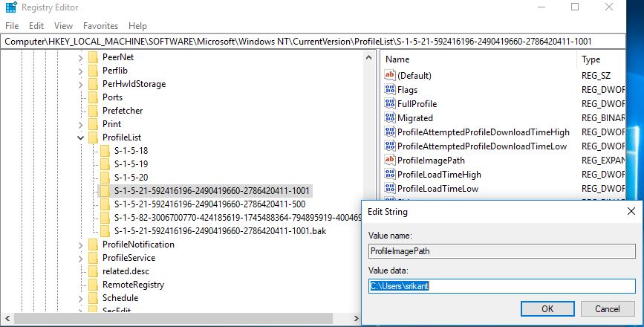Click the Migrated binary value icon
The width and height of the screenshot is (644, 327).
pos(389,117)
